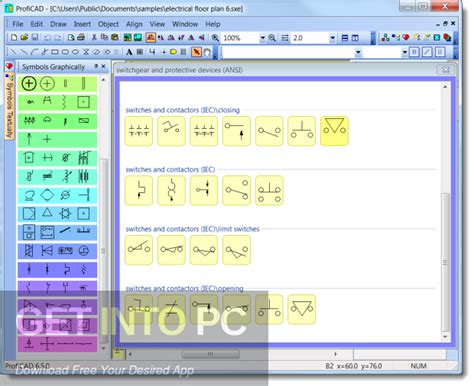The height and width of the screenshot is (386, 474).
Task: Select the triangle symbol in blue palette row
Action: tap(47, 213)
